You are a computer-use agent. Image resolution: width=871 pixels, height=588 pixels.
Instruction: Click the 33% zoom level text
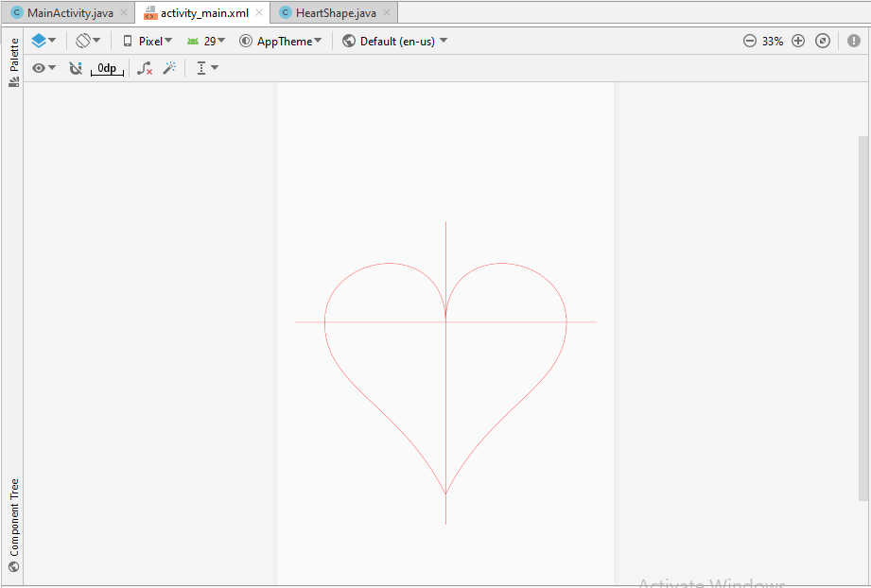click(773, 41)
